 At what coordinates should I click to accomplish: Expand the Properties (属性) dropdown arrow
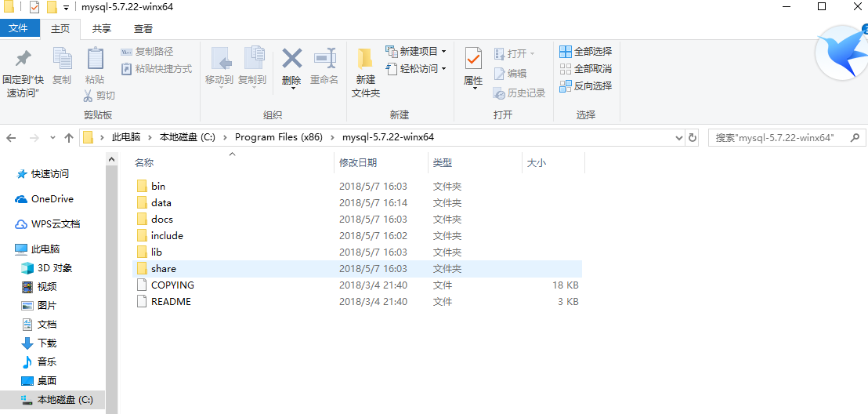pos(474,88)
